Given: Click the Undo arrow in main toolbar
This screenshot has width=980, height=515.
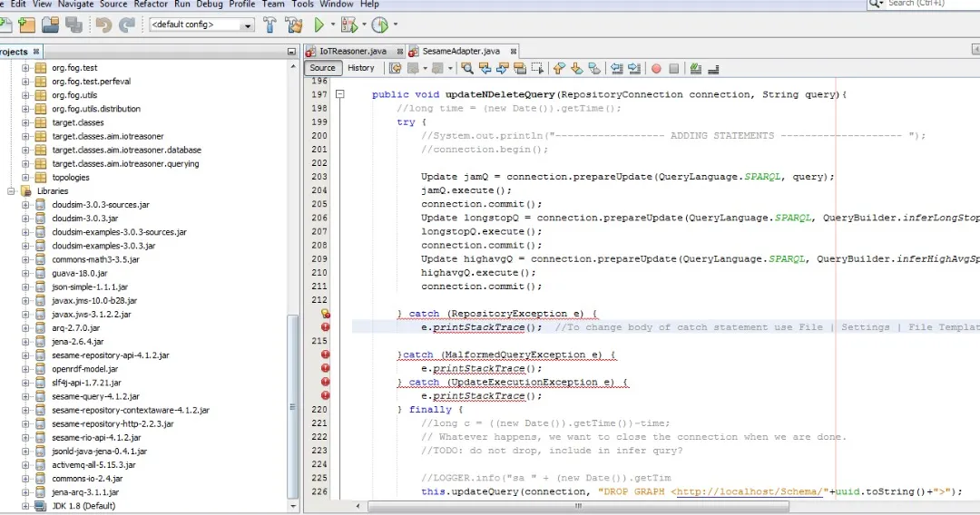Looking at the screenshot, I should pyautogui.click(x=103, y=25).
